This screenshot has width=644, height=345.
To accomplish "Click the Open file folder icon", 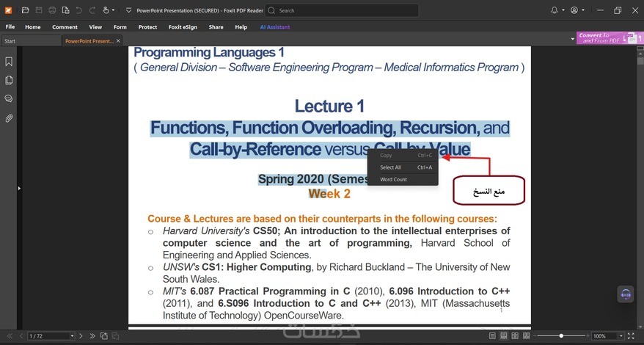I will pos(25,10).
